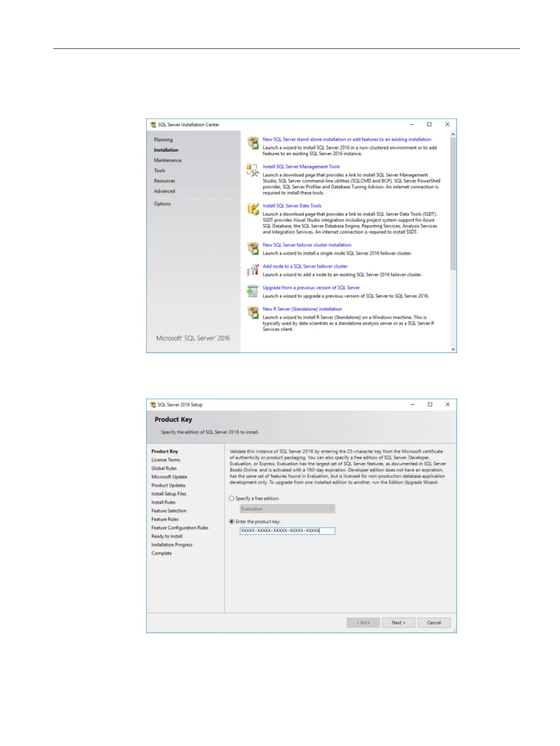Select Advanced in the sidebar
The width and height of the screenshot is (560, 746).
point(164,191)
